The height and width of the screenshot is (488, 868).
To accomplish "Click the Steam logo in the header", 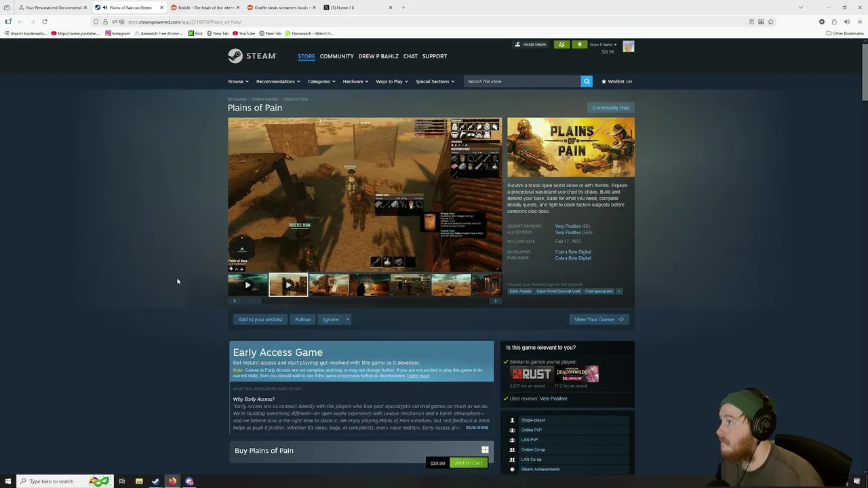I will [x=252, y=56].
